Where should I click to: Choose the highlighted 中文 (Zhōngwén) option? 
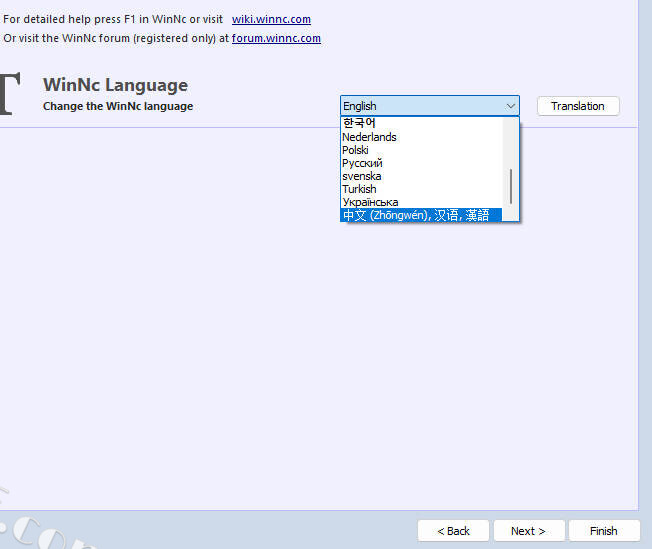415,215
